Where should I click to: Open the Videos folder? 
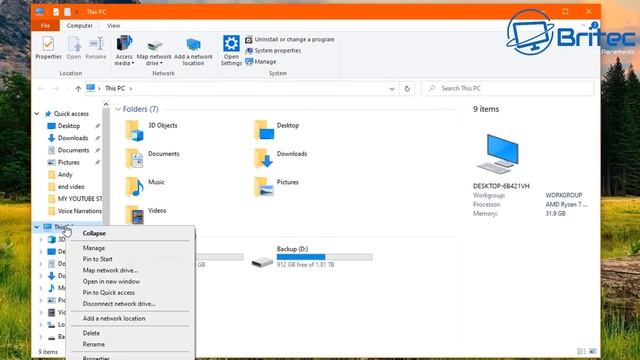point(146,214)
